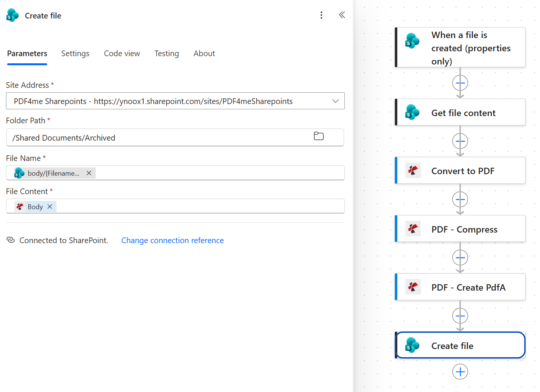Select the Convert to PDF action card
Viewport: 540px width, 392px height.
click(460, 170)
